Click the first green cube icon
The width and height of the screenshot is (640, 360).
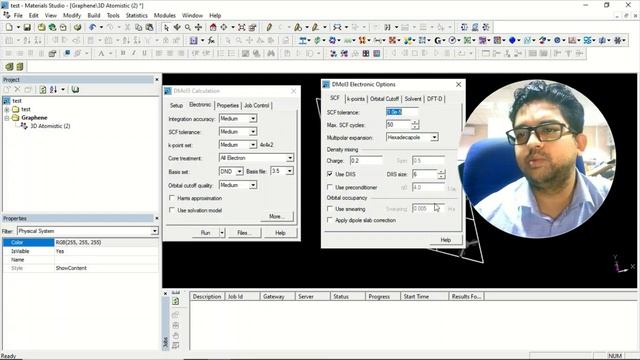9,66
